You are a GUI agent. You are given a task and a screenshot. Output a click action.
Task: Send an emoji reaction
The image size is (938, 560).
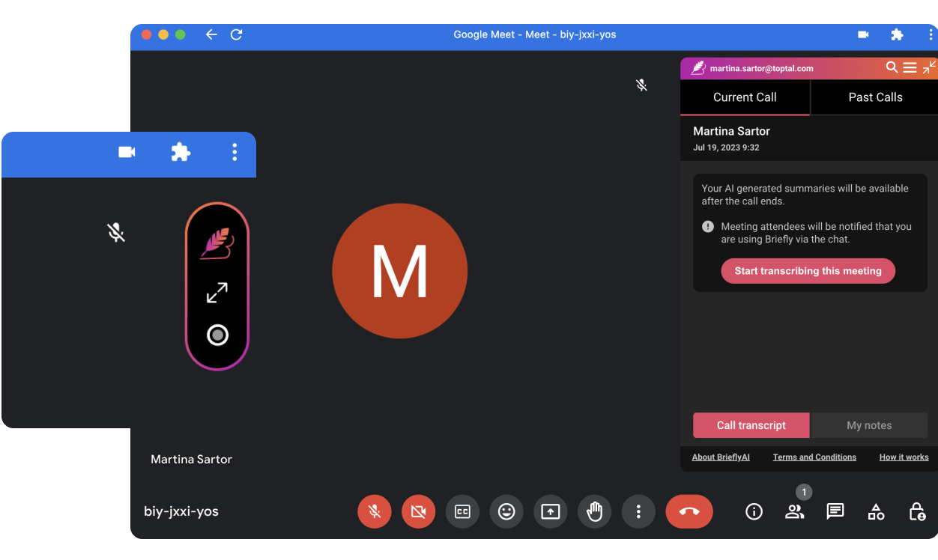click(506, 512)
